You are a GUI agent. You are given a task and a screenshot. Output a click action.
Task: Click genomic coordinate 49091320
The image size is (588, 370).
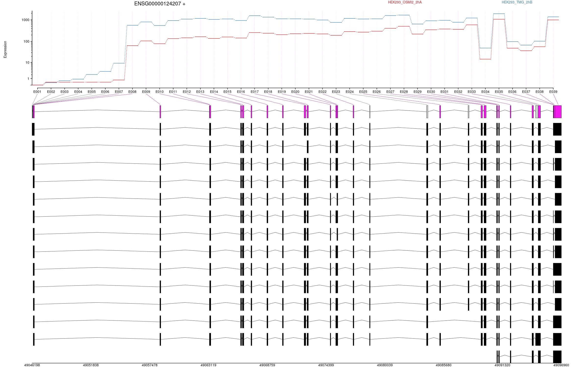click(502, 365)
